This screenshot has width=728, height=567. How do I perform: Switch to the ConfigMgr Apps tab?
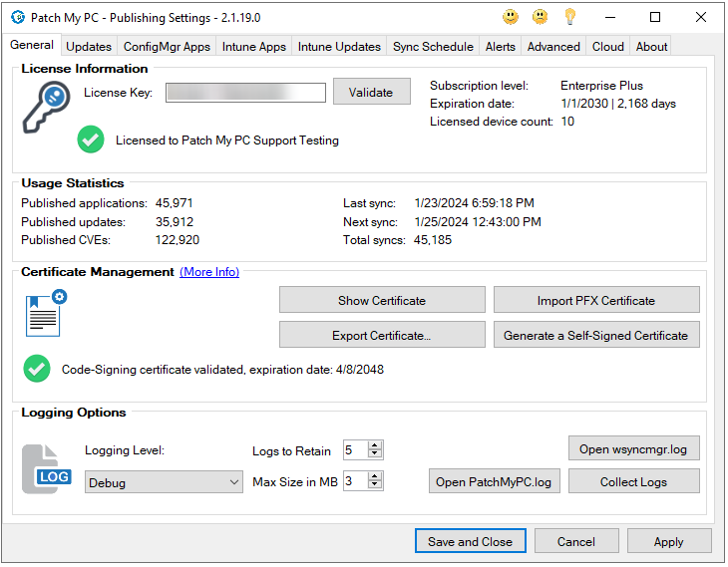coord(167,46)
